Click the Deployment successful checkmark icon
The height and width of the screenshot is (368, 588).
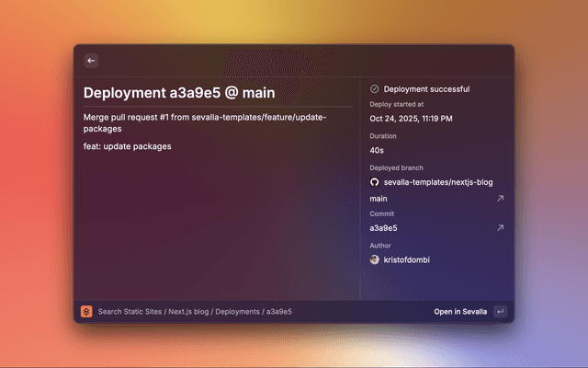click(375, 89)
